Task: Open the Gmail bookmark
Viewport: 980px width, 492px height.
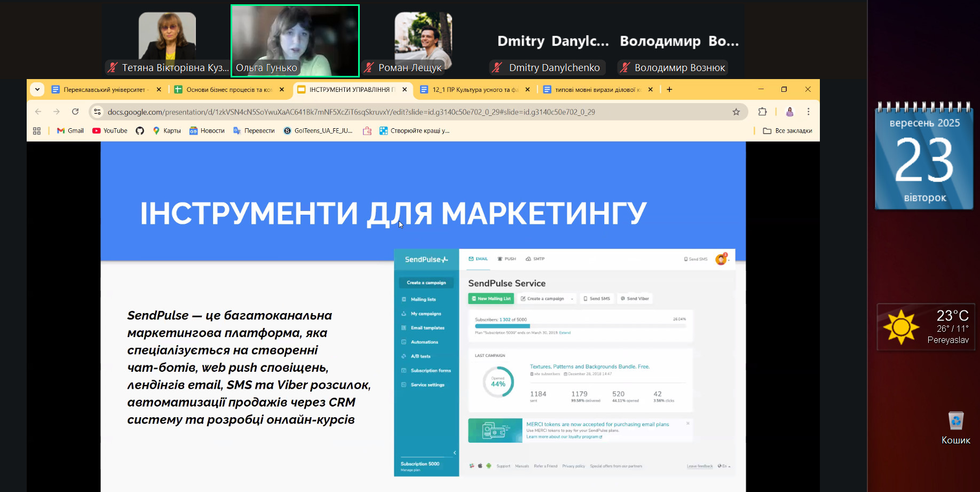Action: pyautogui.click(x=70, y=131)
